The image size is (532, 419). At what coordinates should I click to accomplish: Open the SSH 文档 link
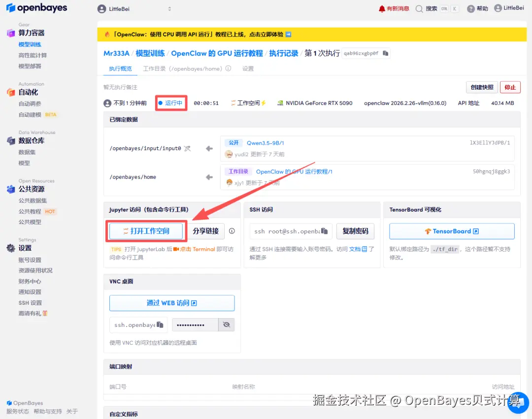coord(358,249)
